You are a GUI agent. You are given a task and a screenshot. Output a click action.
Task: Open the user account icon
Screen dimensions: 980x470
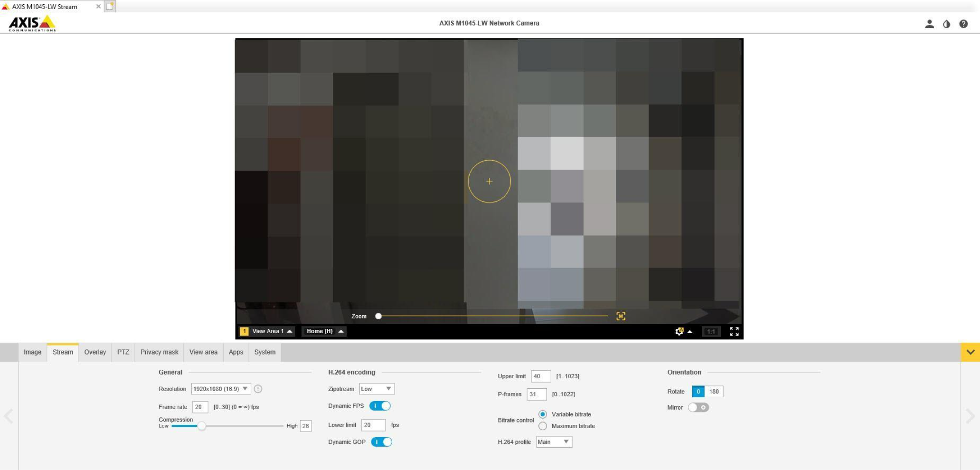click(x=929, y=24)
